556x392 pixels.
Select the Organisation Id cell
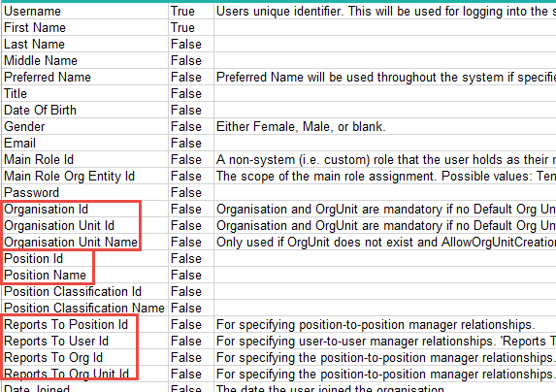[85, 209]
